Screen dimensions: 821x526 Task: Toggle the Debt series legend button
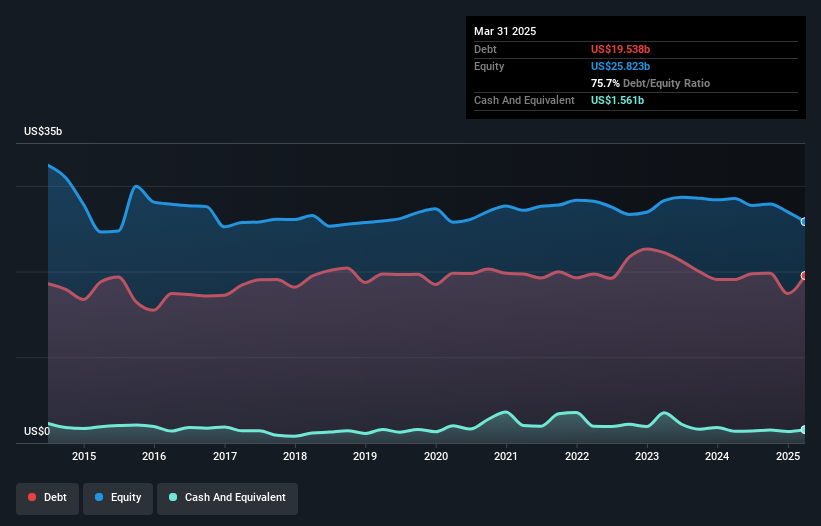coord(48,498)
